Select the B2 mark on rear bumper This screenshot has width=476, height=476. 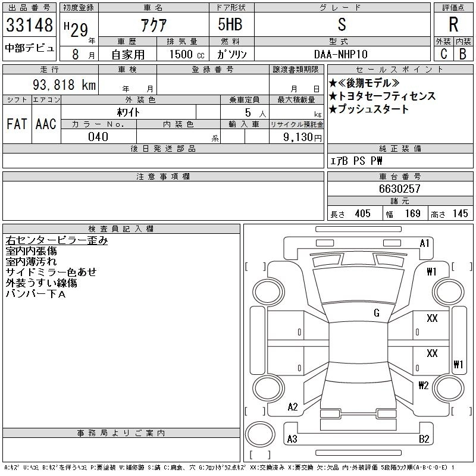pyautogui.click(x=424, y=439)
